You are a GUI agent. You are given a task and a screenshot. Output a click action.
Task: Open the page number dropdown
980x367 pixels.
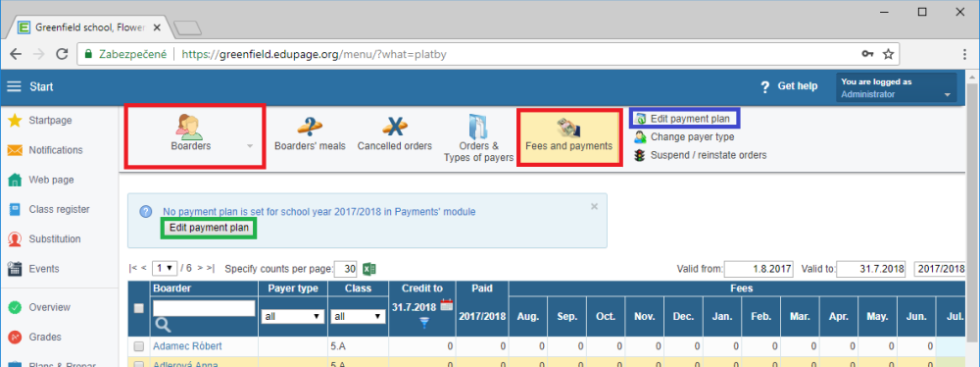pyautogui.click(x=166, y=268)
